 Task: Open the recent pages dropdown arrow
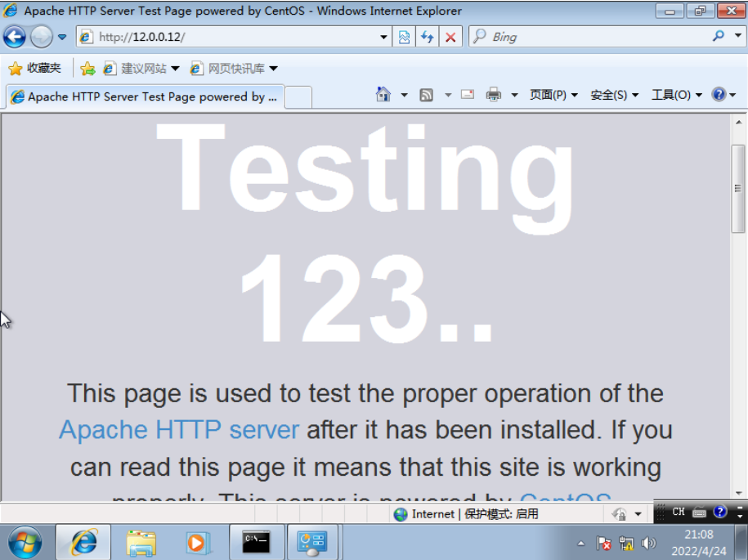[62, 38]
